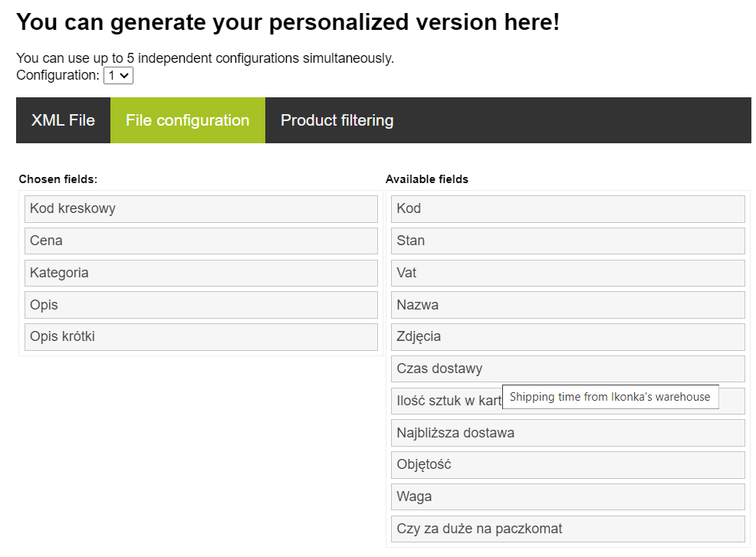Select the Kod kreskowy chosen field
Viewport: 756px width, 557px height.
tap(201, 208)
